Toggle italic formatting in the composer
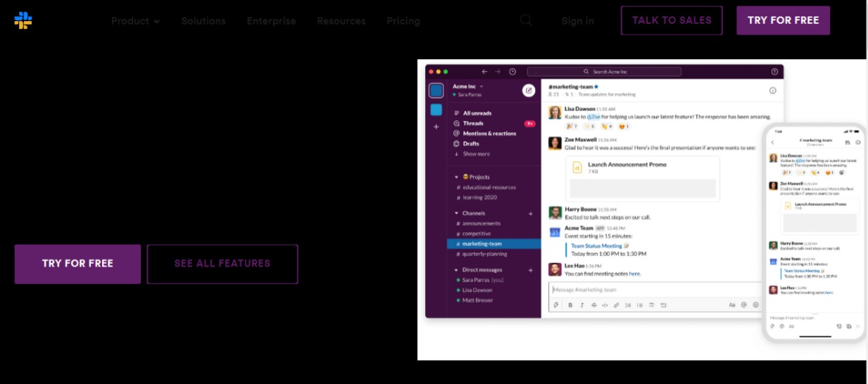868x384 pixels. point(581,305)
